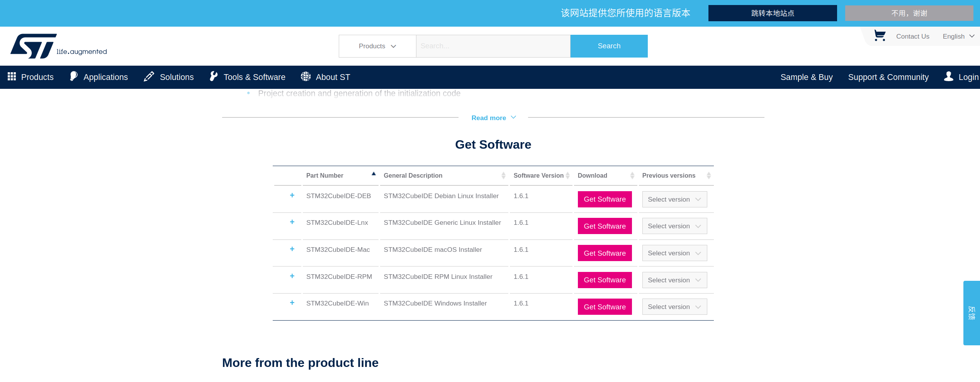
Task: Click the About ST globe icon
Action: 306,76
